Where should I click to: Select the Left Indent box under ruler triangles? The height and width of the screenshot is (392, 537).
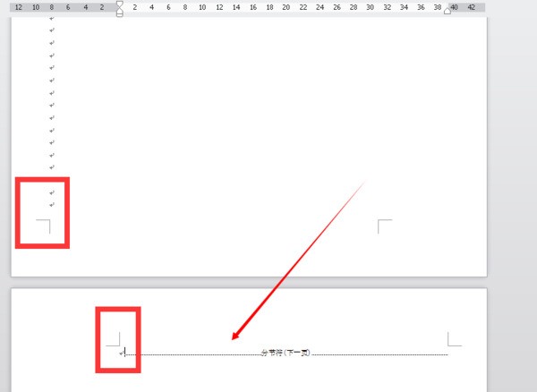pos(120,14)
